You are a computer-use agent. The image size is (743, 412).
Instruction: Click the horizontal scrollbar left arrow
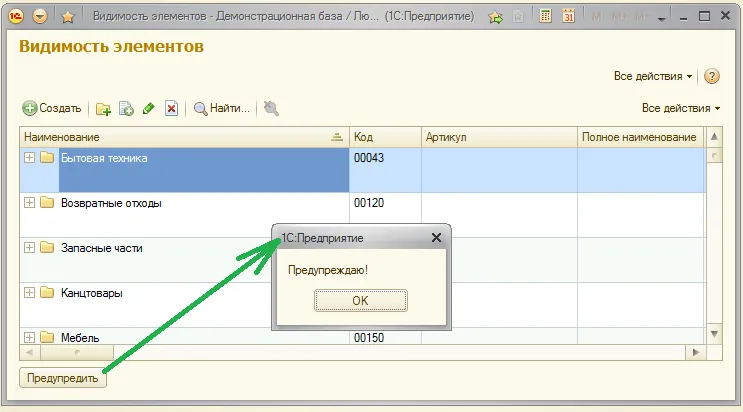click(x=30, y=352)
